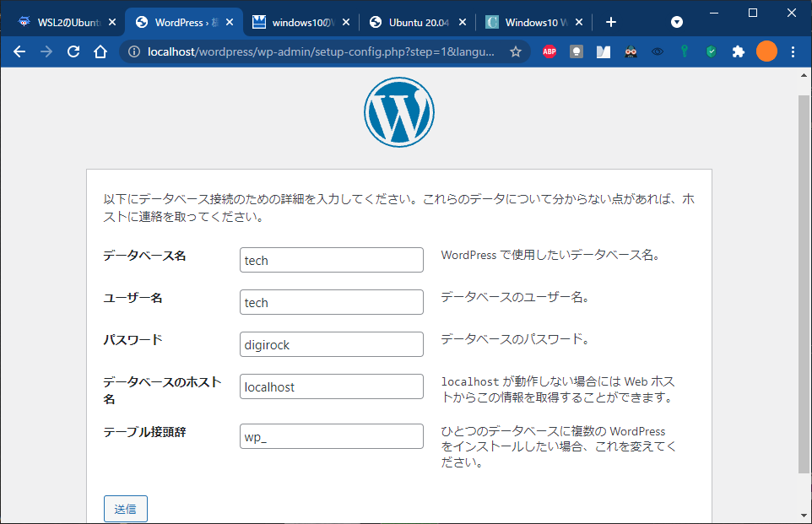The height and width of the screenshot is (524, 812).
Task: Click the テーブル接頭辞 field with wp_
Action: pyautogui.click(x=332, y=436)
